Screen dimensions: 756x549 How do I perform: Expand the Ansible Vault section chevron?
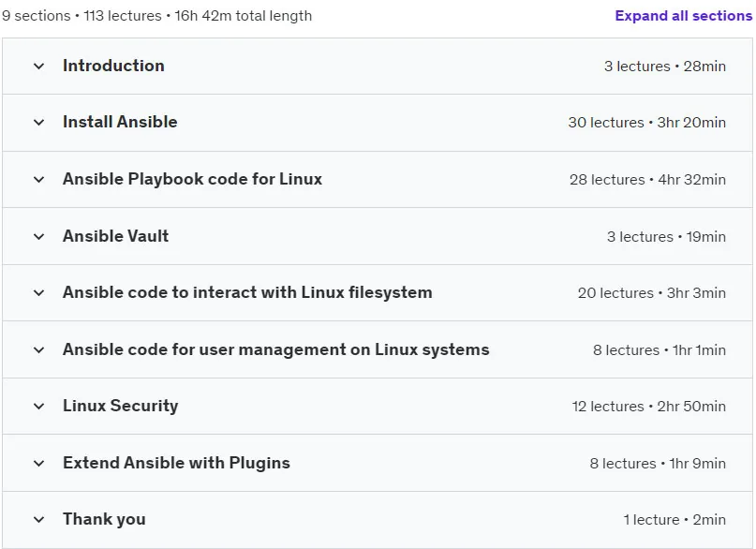pyautogui.click(x=39, y=236)
